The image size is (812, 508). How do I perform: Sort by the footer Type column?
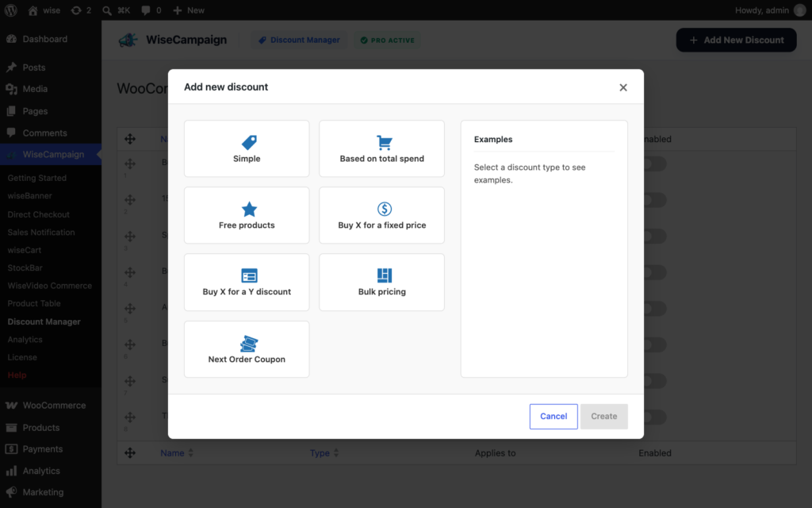coord(324,453)
